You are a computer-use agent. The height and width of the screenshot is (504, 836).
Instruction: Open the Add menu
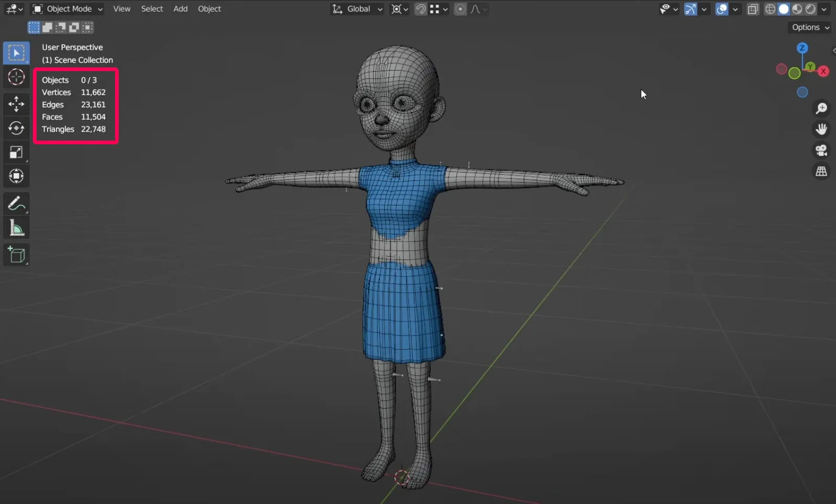180,9
